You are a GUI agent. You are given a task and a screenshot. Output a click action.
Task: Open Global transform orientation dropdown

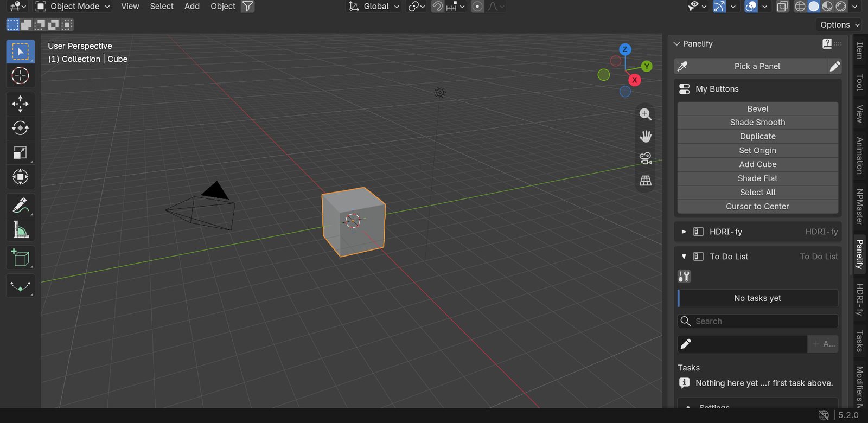374,7
